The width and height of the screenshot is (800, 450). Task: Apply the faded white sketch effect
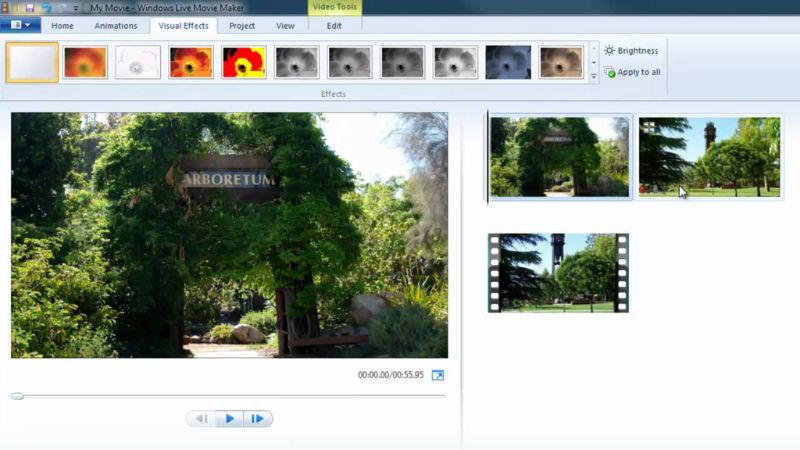tap(138, 62)
